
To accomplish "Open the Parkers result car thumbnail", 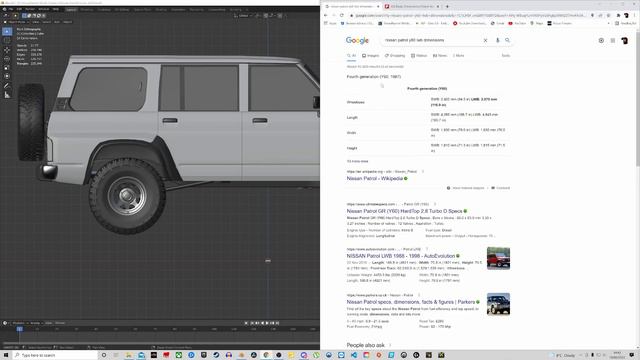I will point(498,304).
